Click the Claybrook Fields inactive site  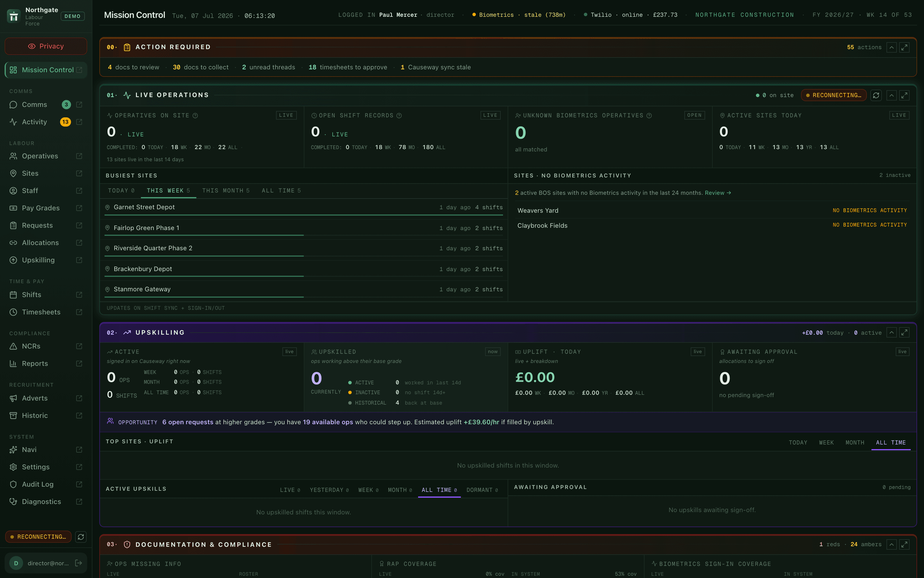pos(712,225)
